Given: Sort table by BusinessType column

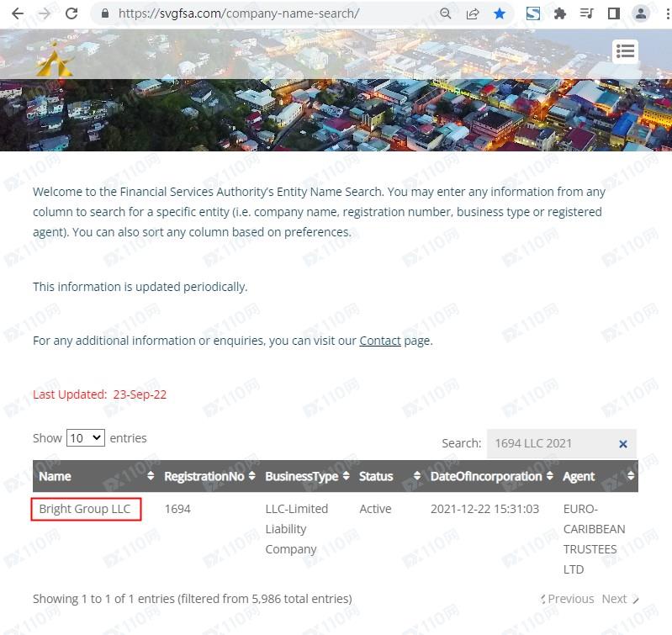Looking at the screenshot, I should [307, 476].
